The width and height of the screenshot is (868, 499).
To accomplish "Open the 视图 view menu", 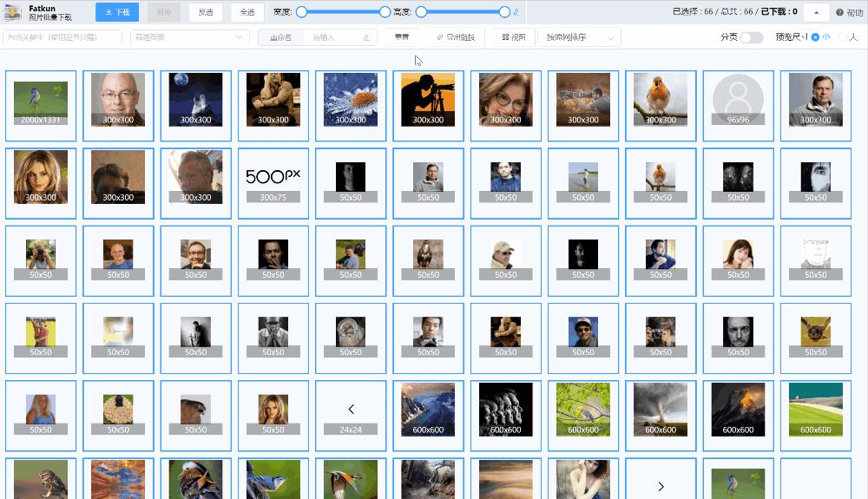I will (x=514, y=37).
